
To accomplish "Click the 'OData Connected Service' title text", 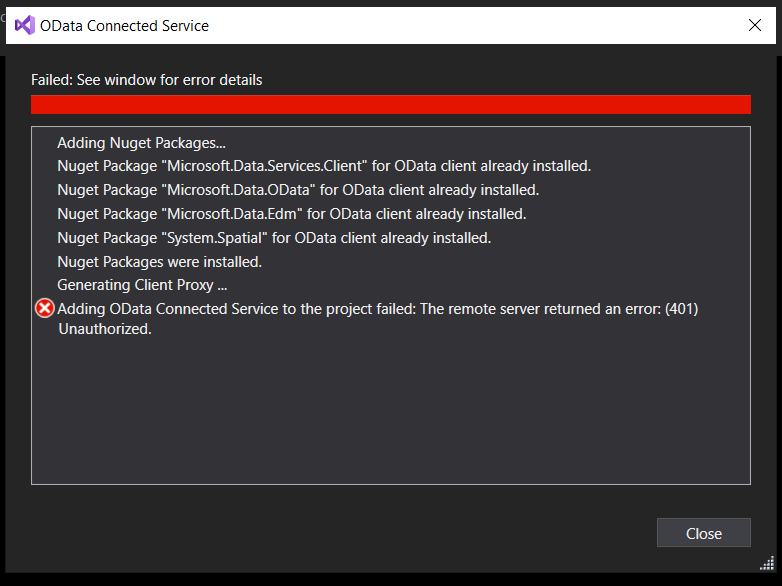I will (124, 25).
